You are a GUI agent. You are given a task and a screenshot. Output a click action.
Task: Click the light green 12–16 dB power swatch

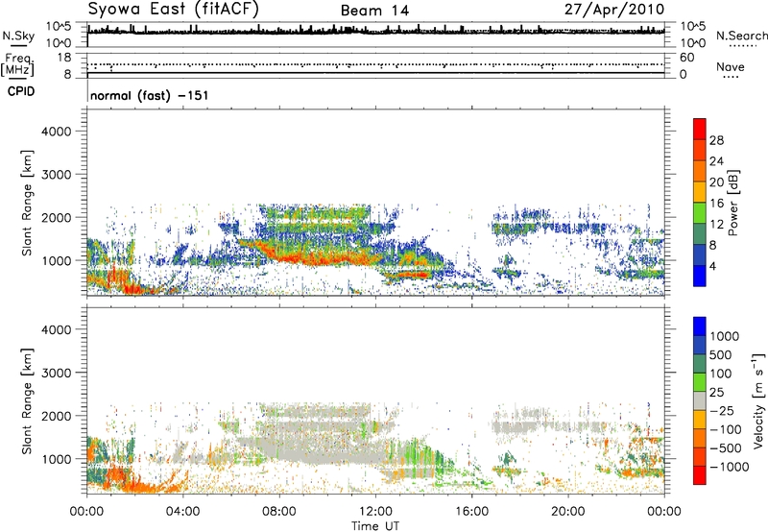[700, 212]
